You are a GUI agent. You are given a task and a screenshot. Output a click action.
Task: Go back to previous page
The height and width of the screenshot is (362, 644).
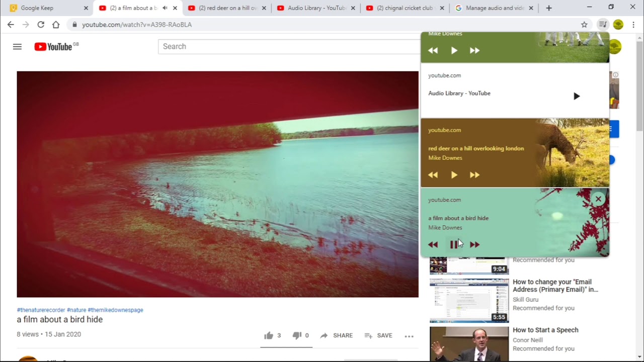click(11, 25)
